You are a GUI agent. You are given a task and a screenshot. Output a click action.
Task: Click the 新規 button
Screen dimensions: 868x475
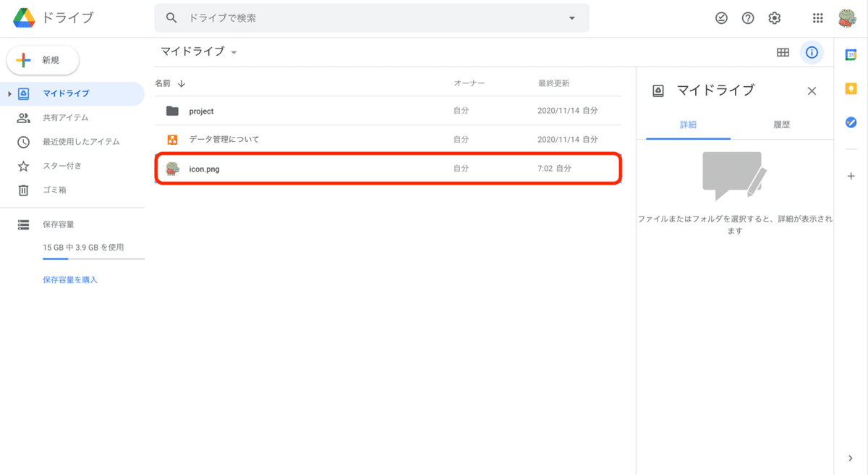click(43, 61)
